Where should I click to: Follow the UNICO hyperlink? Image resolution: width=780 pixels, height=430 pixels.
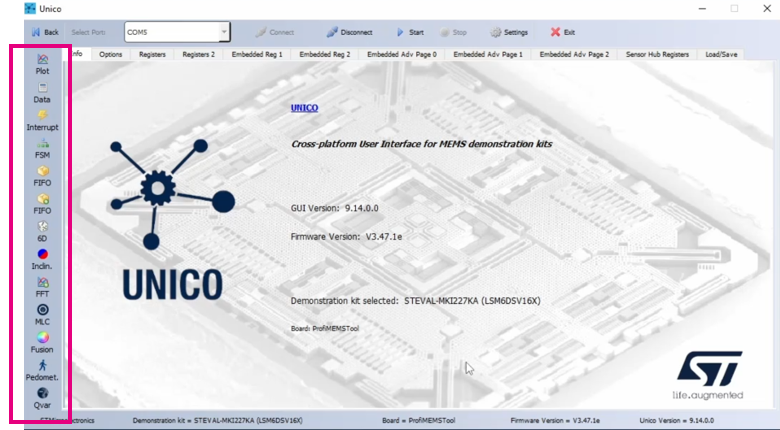click(304, 108)
